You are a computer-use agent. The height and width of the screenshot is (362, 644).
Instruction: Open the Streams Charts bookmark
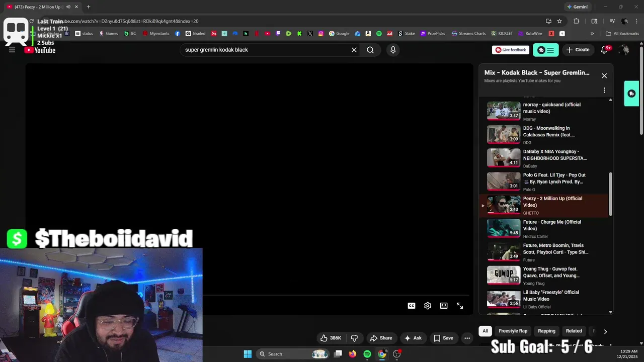469,34
